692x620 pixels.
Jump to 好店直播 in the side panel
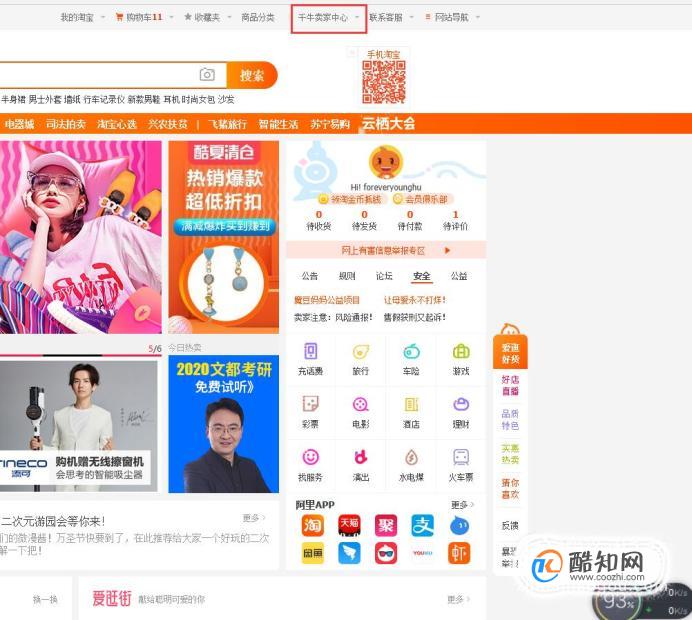point(510,385)
